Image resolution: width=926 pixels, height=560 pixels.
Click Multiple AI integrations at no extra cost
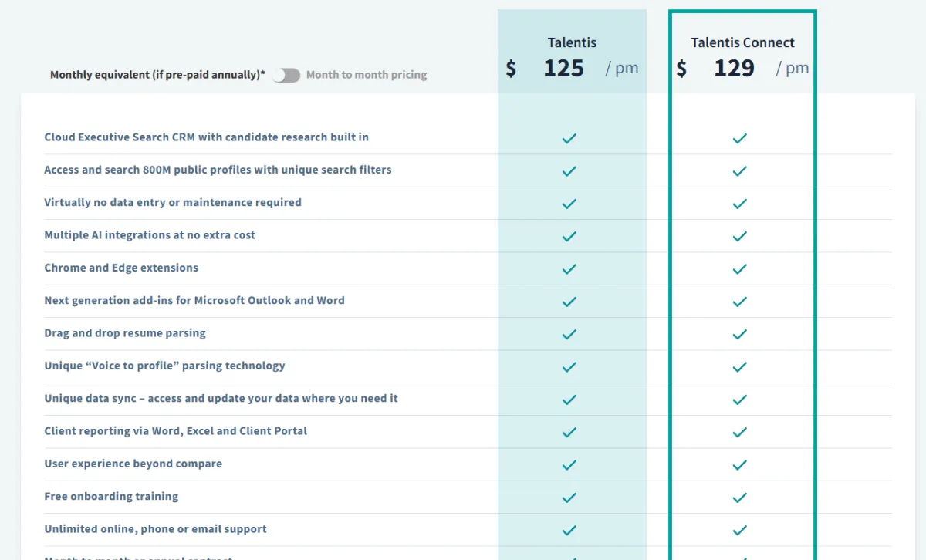[x=150, y=235]
